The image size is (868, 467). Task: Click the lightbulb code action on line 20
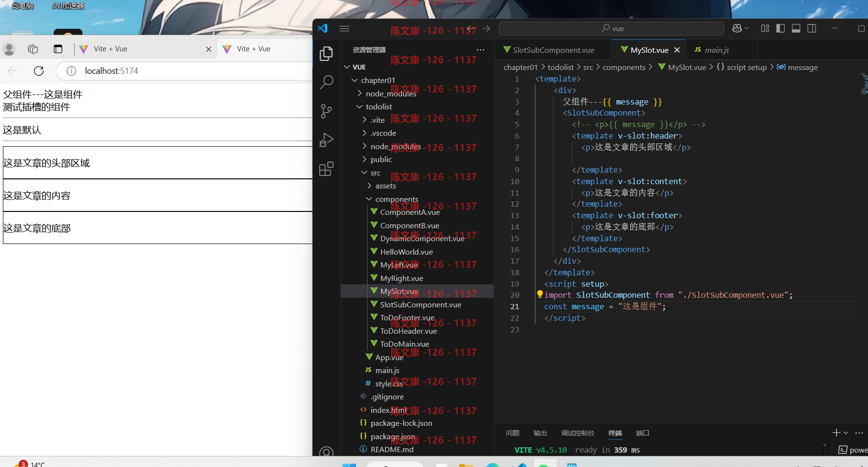(x=540, y=294)
